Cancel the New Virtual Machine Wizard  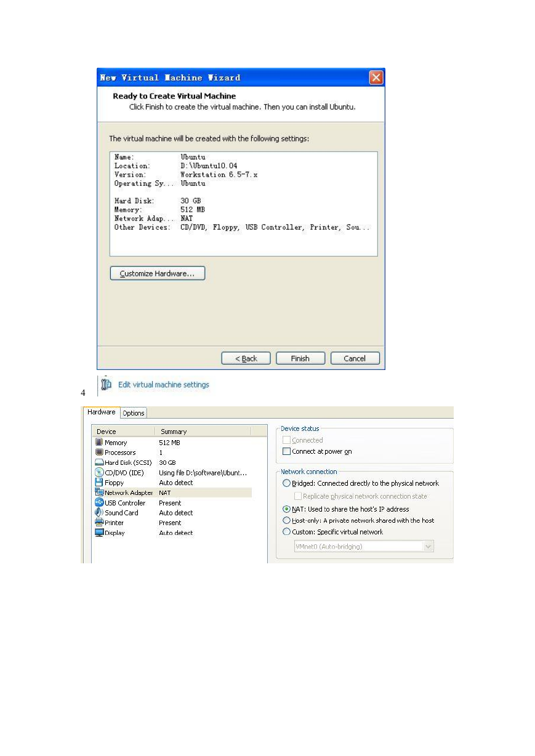pyautogui.click(x=355, y=358)
